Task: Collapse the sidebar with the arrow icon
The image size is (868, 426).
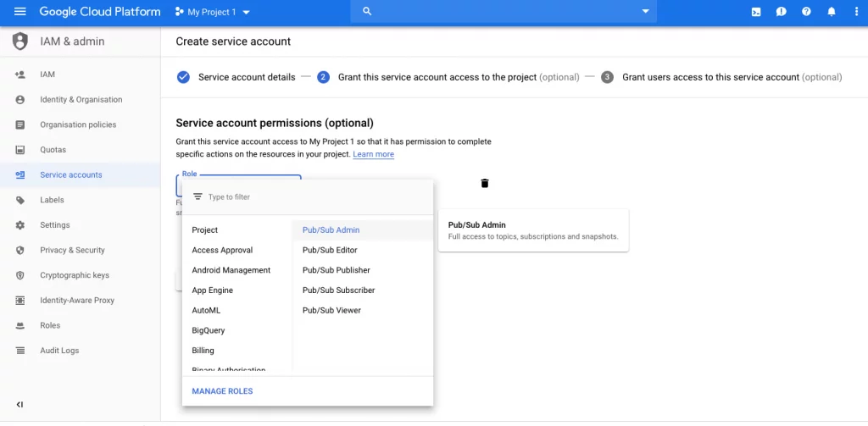Action: pyautogui.click(x=20, y=405)
